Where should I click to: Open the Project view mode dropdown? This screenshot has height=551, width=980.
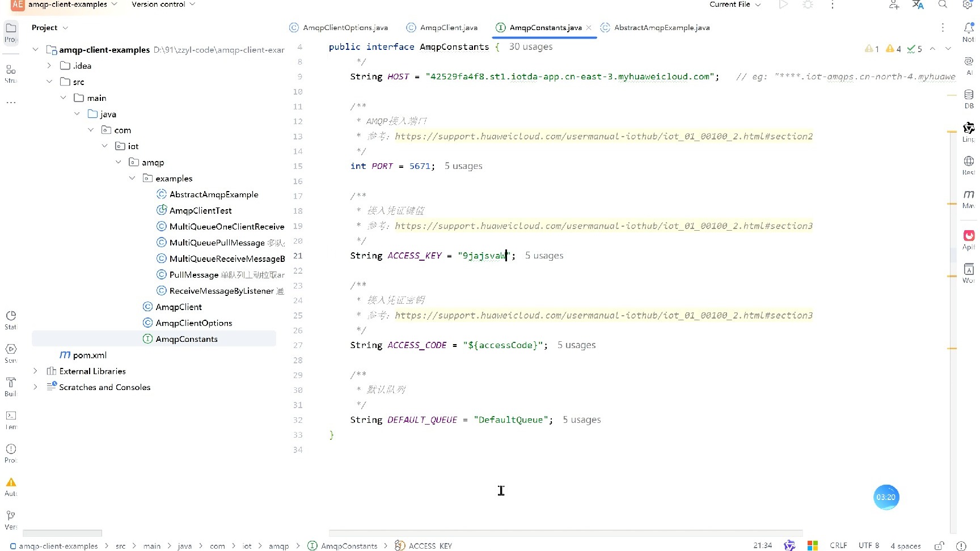50,27
